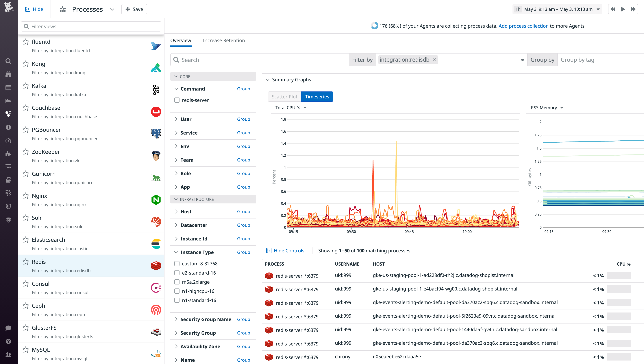Screen dimensions: 644x364
Task: Check the redis-server command checkbox
Action: point(177,100)
